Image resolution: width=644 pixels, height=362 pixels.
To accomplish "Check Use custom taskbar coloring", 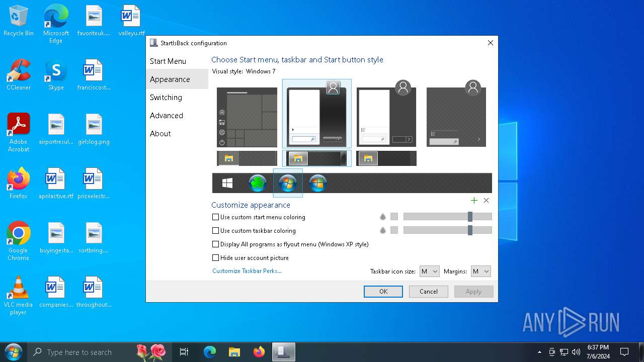I will pos(216,231).
